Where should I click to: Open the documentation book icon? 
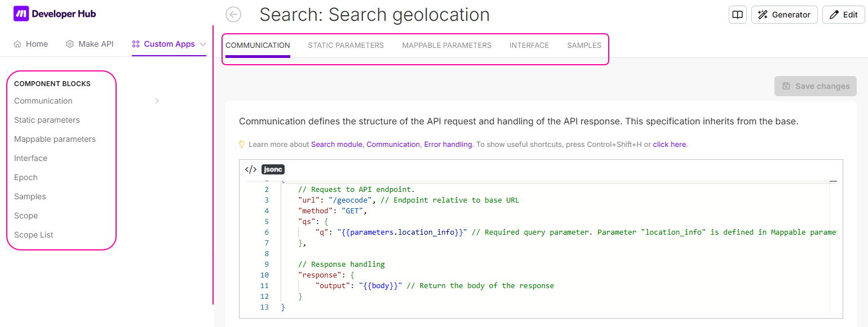pos(737,15)
